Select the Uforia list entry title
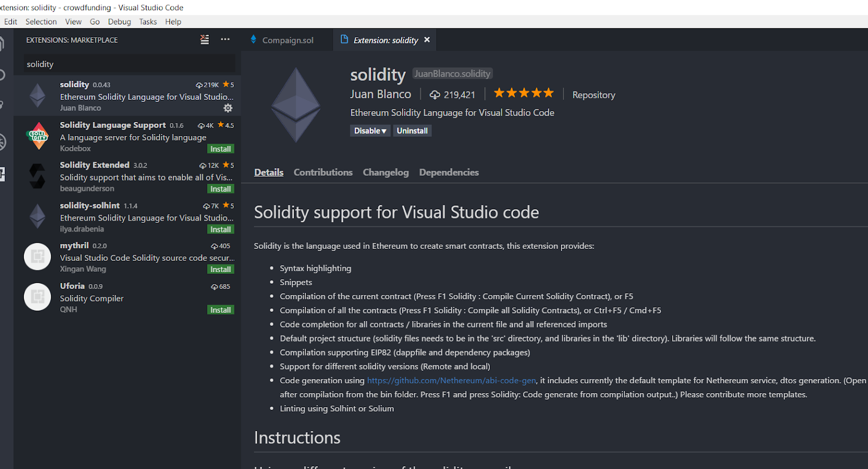This screenshot has height=469, width=868. coord(72,286)
